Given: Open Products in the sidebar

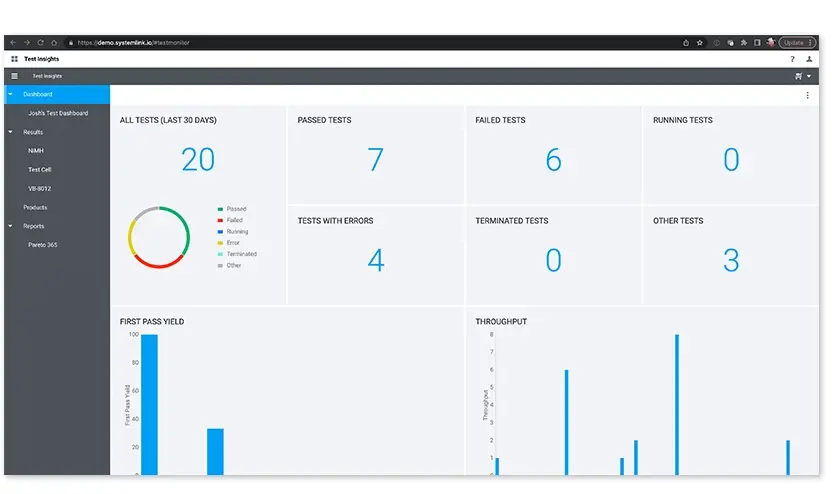Looking at the screenshot, I should [x=35, y=207].
